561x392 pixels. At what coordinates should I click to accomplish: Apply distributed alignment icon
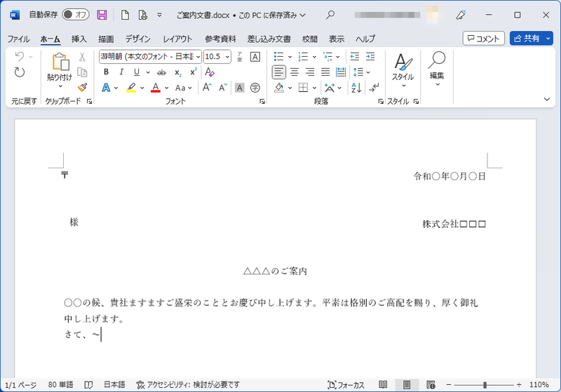click(x=341, y=72)
